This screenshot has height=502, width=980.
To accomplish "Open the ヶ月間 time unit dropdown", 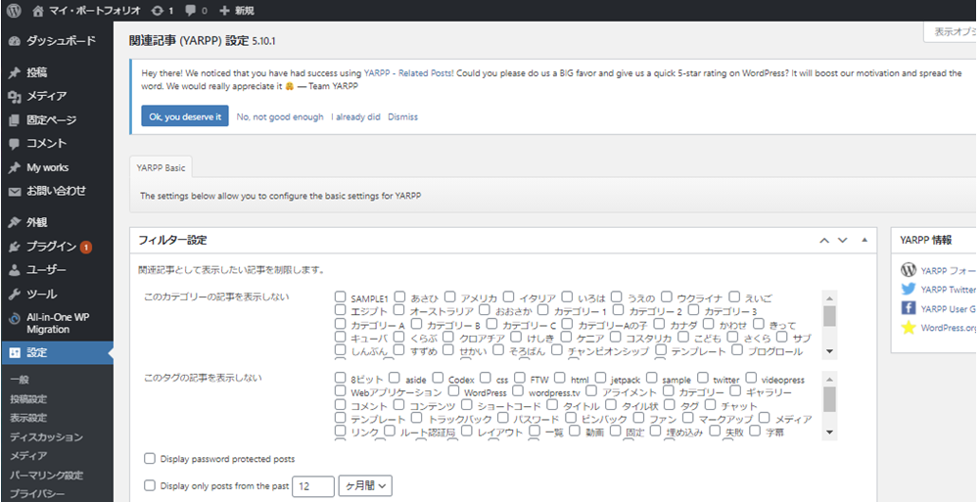I will [365, 485].
